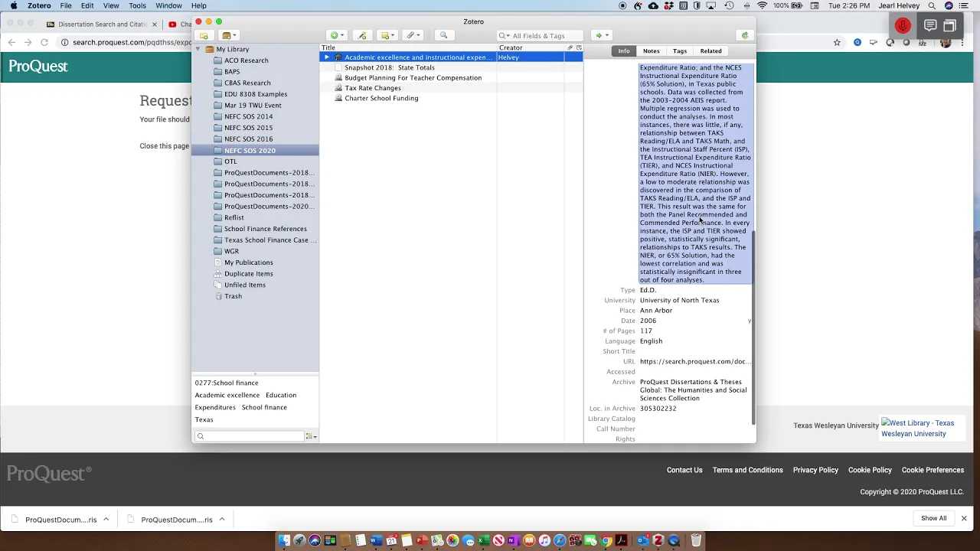Open Finder from the Dock
Image resolution: width=980 pixels, height=551 pixels.
(284, 540)
